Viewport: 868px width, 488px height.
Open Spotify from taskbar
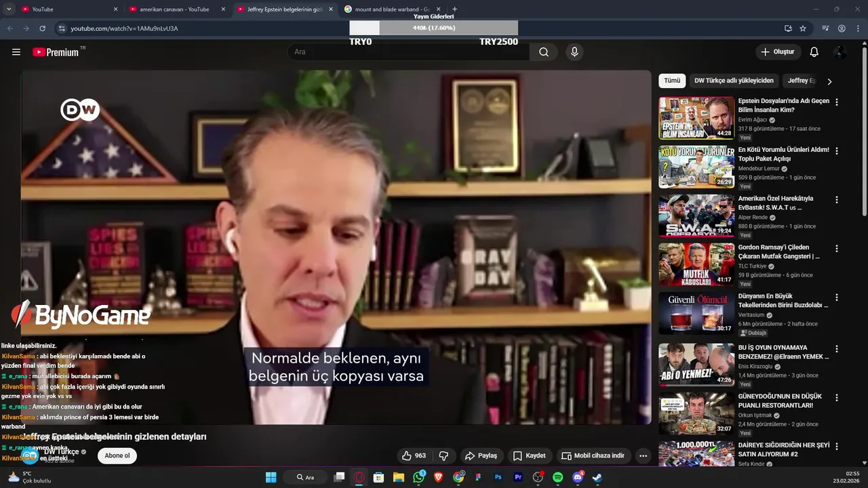(x=557, y=477)
